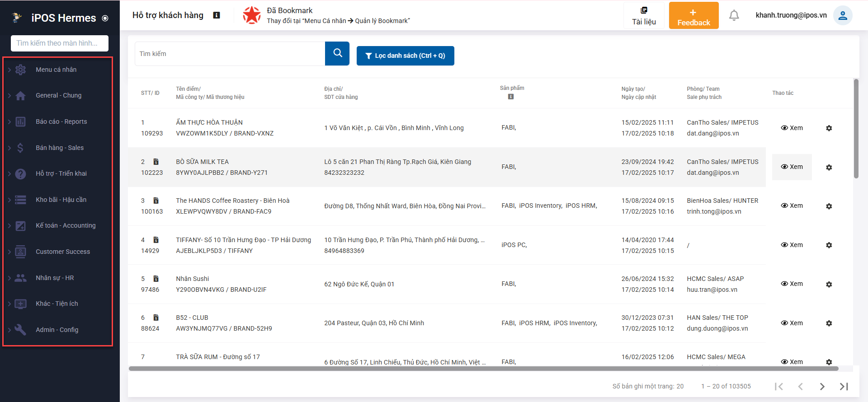Open the Tài liệu documents button
This screenshot has height=402, width=868.
pos(644,16)
